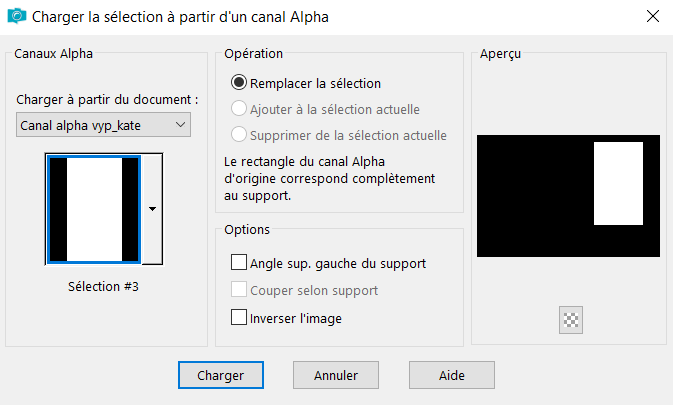Click the black Aperçu preview area

[534, 196]
